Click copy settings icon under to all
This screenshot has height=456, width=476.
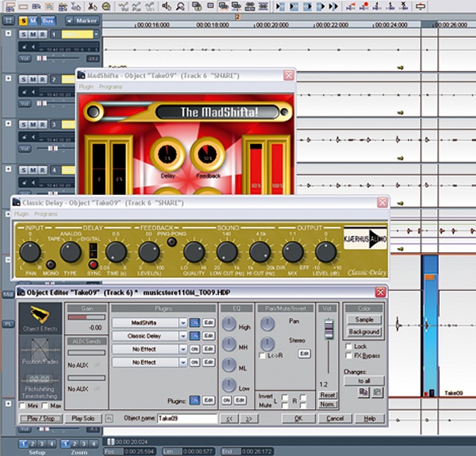click(363, 392)
